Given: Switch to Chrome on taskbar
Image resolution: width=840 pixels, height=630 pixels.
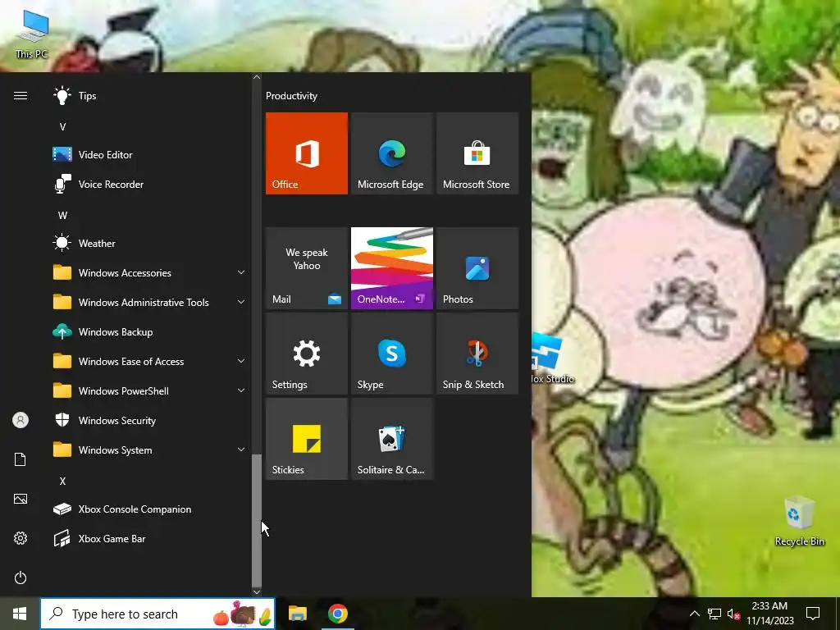Looking at the screenshot, I should (337, 614).
